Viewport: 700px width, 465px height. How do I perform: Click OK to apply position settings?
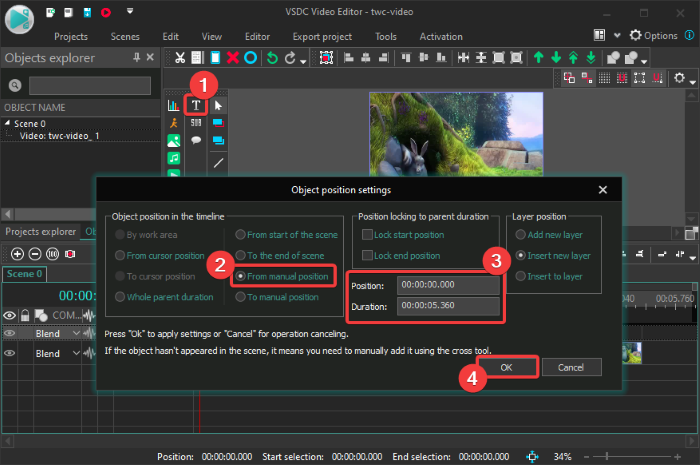[506, 367]
